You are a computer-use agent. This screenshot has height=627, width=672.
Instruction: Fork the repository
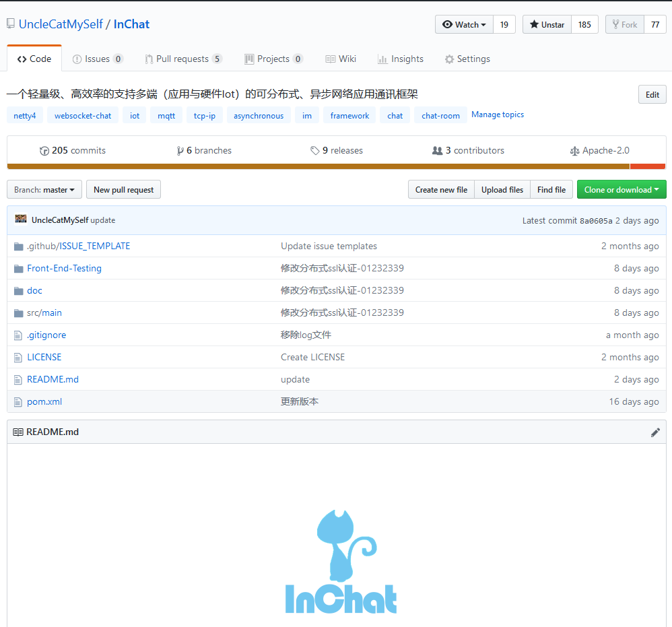tap(625, 24)
